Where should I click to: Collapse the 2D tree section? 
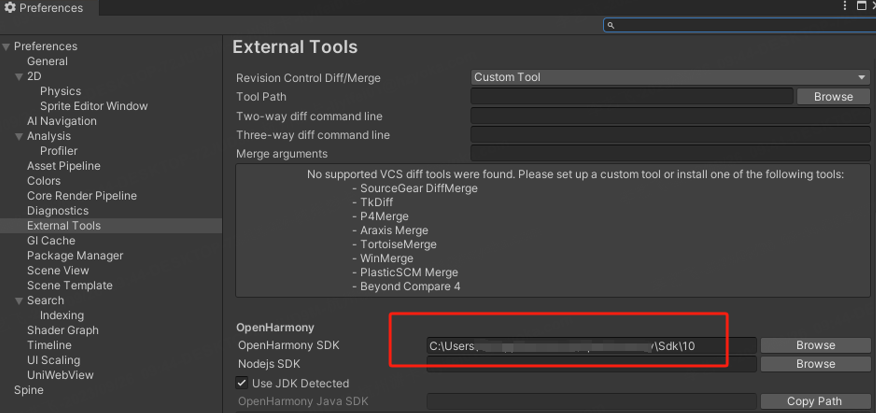(x=19, y=77)
